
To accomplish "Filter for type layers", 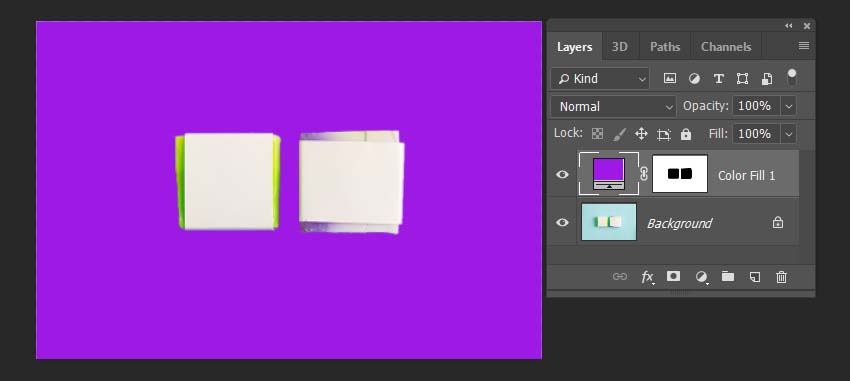I will [718, 79].
